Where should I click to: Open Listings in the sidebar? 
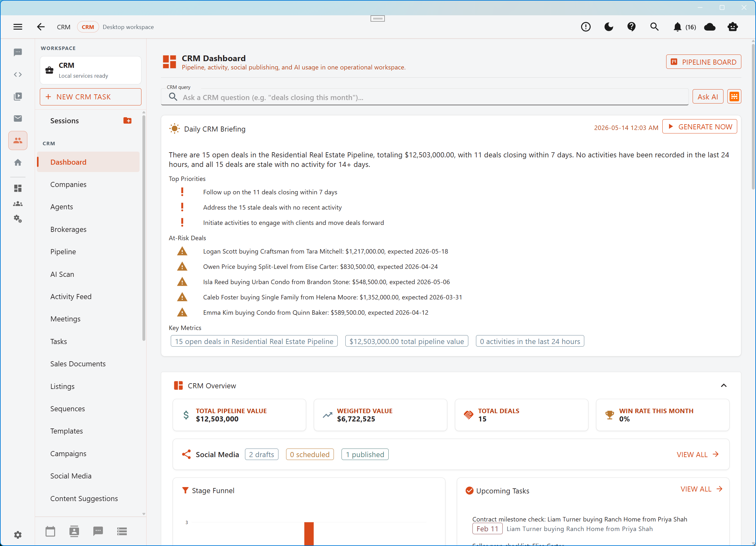88,386
